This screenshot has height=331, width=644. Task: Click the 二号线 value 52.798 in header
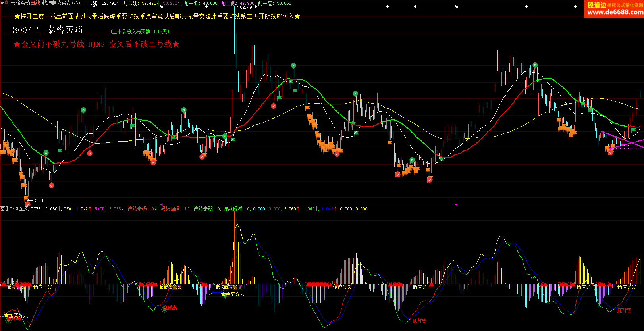point(109,3)
